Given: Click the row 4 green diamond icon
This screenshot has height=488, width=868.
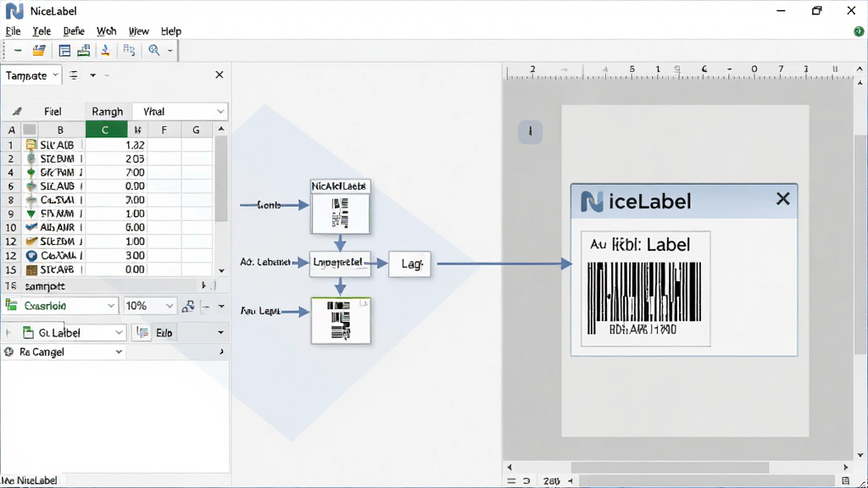Looking at the screenshot, I should pyautogui.click(x=31, y=172).
